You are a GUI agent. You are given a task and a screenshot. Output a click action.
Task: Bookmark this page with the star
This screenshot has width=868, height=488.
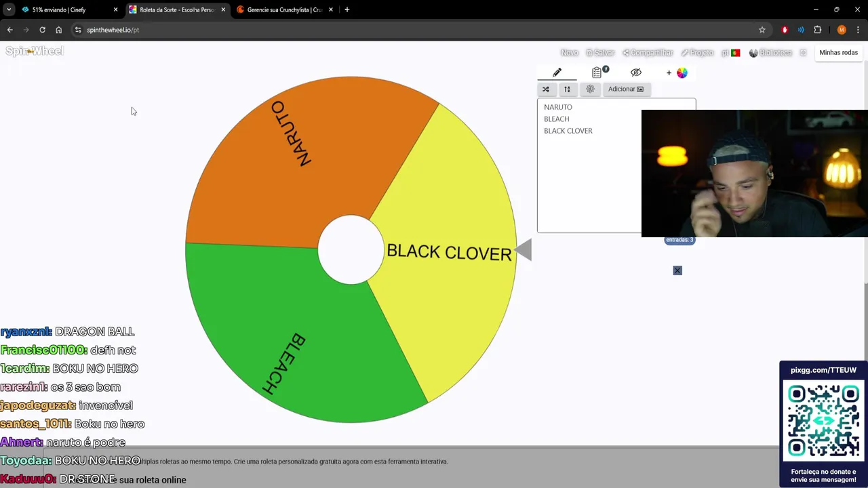click(762, 30)
